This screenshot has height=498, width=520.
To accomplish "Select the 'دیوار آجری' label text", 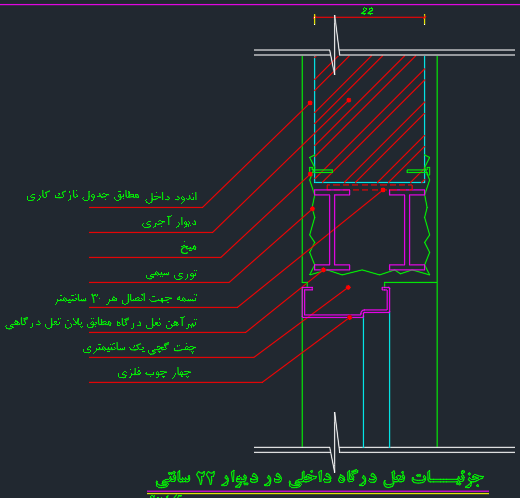I will pos(169,222).
